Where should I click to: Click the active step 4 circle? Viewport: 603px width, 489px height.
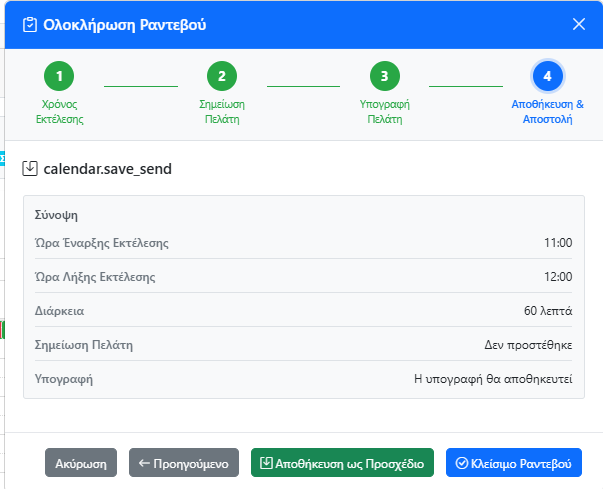pos(547,76)
